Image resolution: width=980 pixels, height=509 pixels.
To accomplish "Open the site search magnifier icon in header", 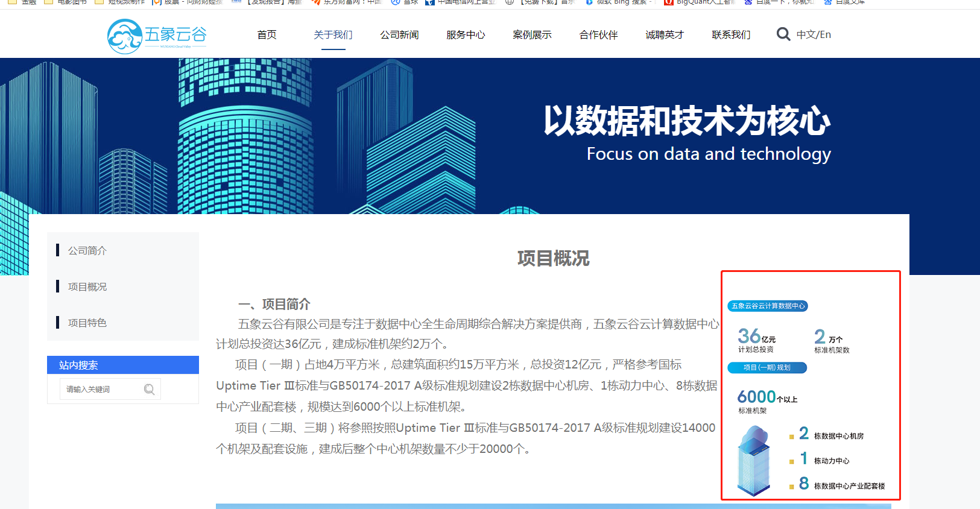I will pyautogui.click(x=783, y=34).
